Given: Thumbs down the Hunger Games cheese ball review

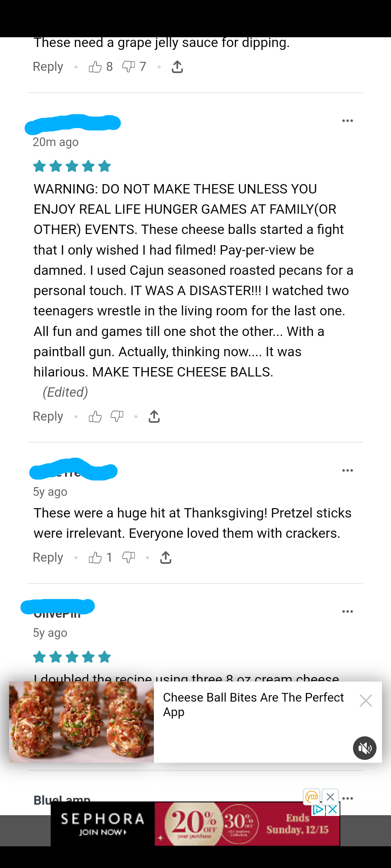Looking at the screenshot, I should point(117,417).
